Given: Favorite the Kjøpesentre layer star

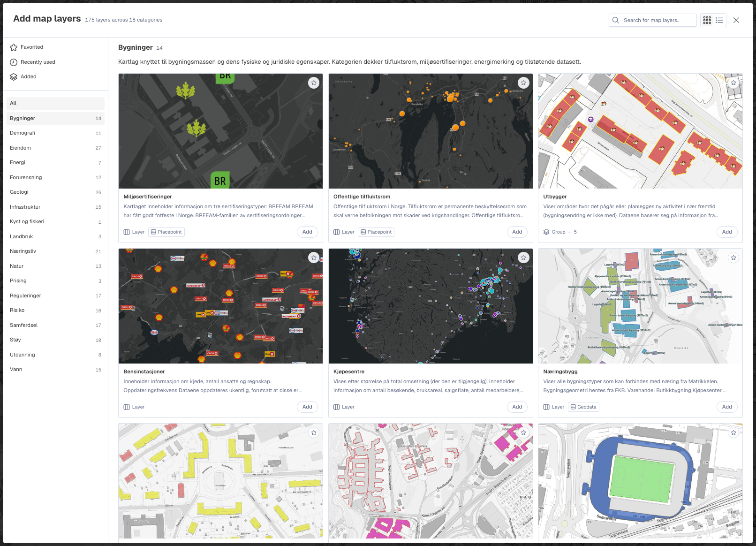Looking at the screenshot, I should pyautogui.click(x=523, y=258).
